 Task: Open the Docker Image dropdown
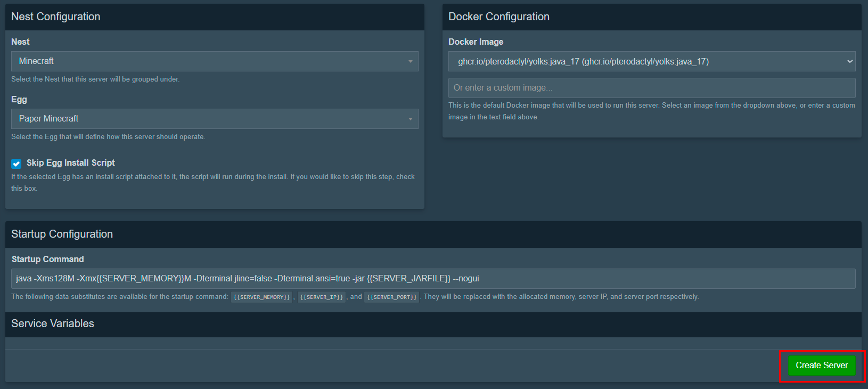pyautogui.click(x=652, y=61)
